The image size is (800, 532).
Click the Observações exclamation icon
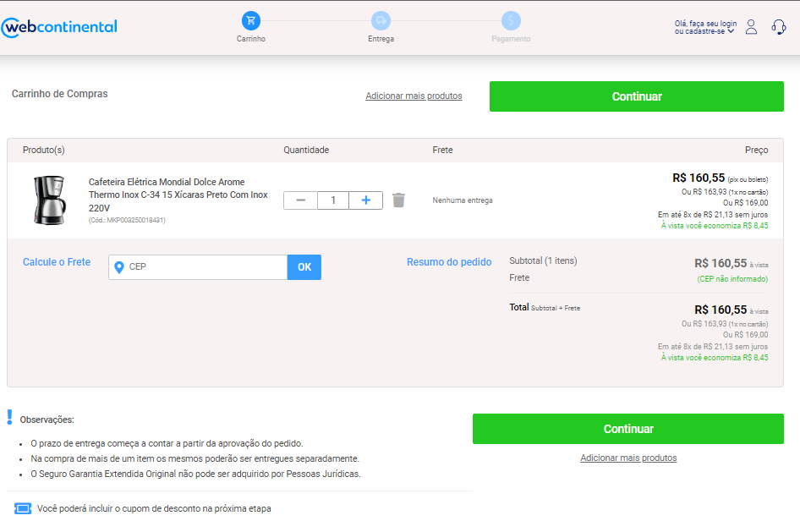coord(9,417)
